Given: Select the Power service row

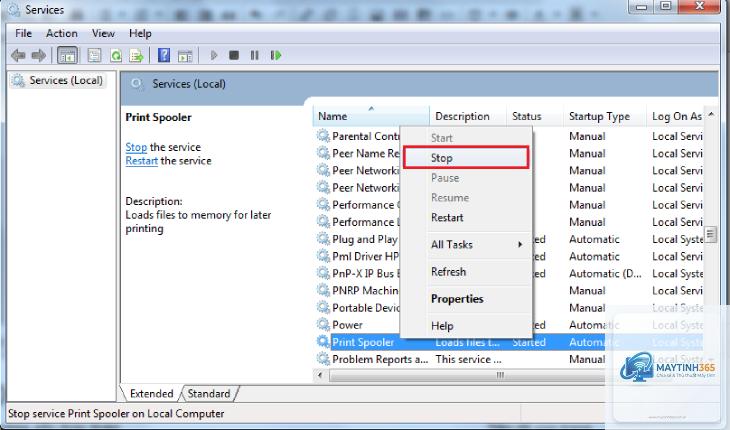Looking at the screenshot, I should point(509,325).
